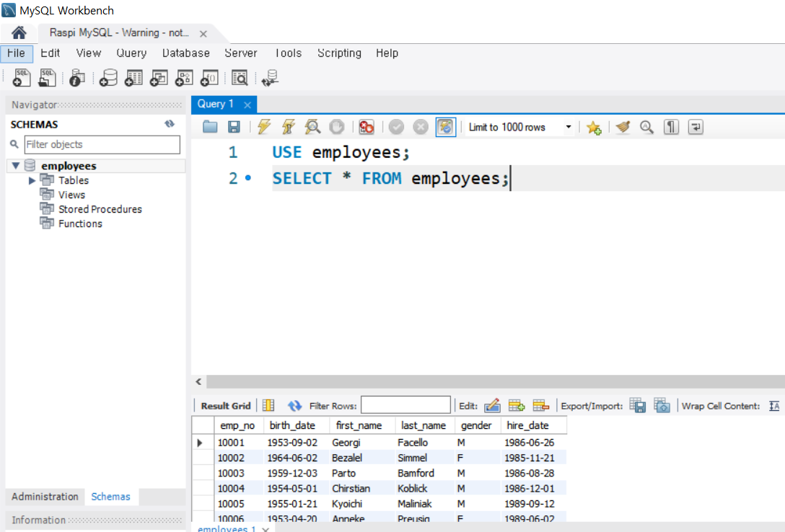Export recordset to an external file icon
Image resolution: width=785 pixels, height=532 pixels.
(637, 406)
